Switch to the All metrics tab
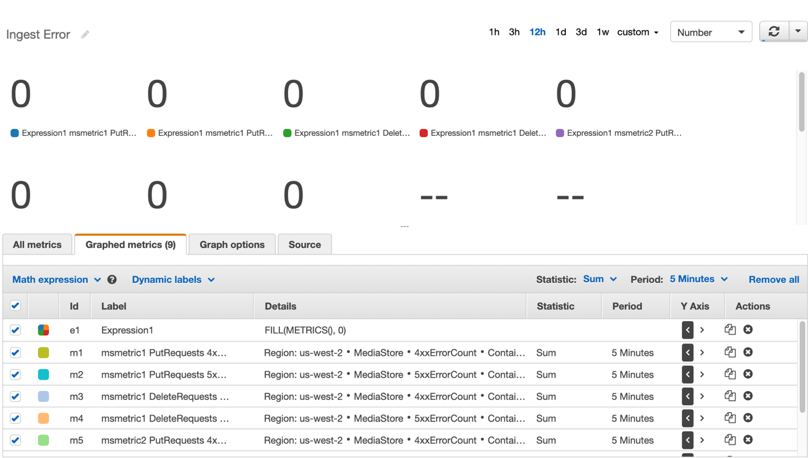Screen dimensions: 808x458 [x=37, y=244]
